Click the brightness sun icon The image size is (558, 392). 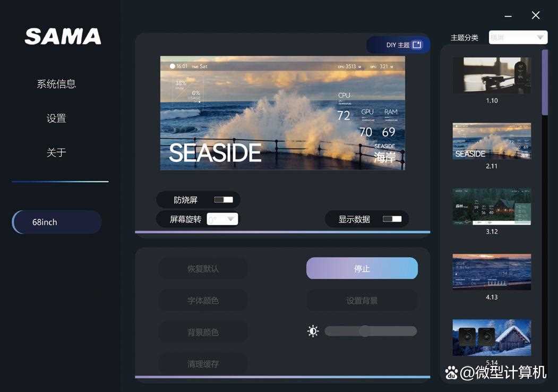[x=313, y=331]
